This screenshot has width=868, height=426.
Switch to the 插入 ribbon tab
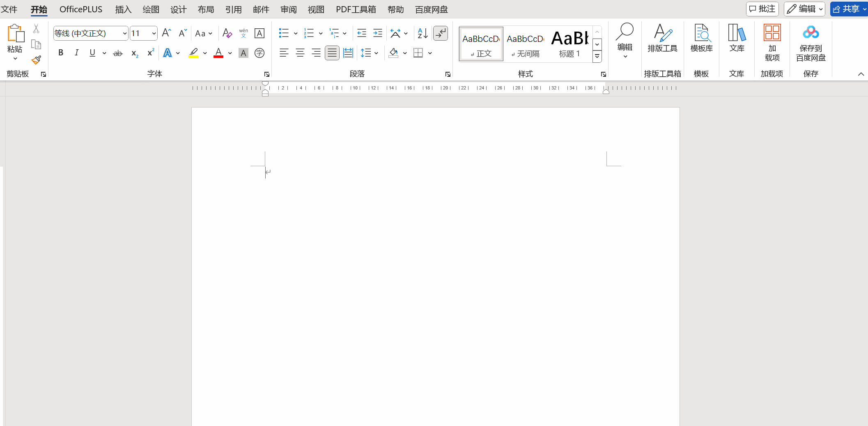coord(123,9)
